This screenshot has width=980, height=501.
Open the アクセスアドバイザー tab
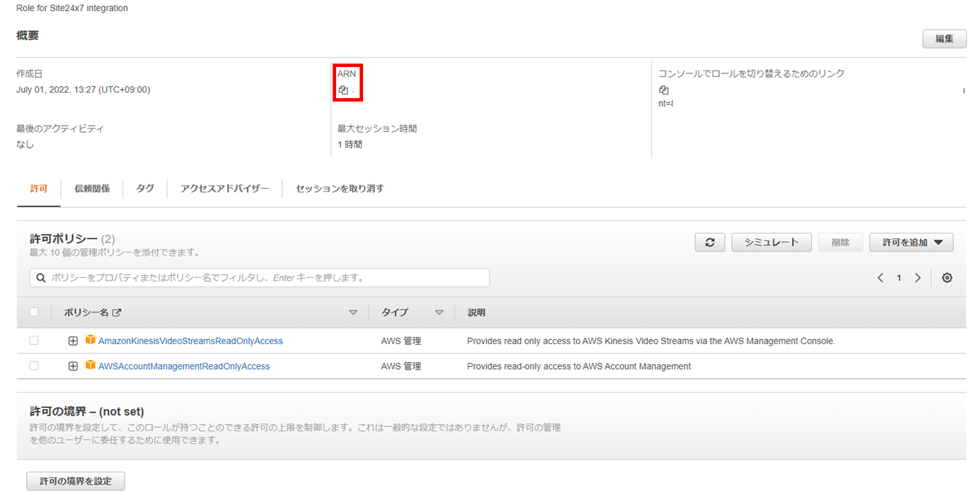pos(225,189)
